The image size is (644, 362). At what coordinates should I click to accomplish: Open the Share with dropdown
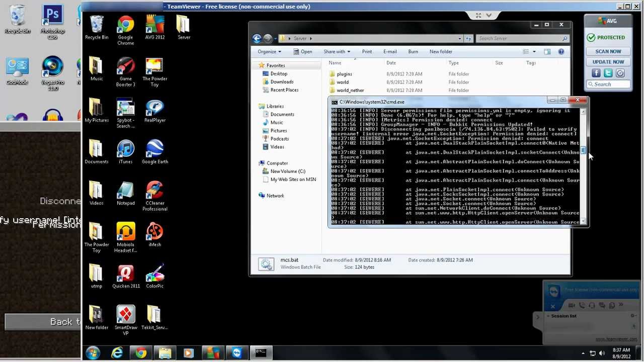337,51
